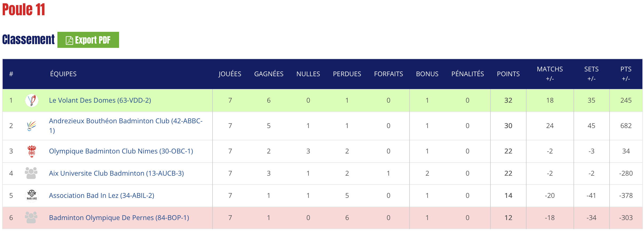The image size is (644, 231).
Task: Click the Le Volant Des Domes team logo
Action: tap(32, 101)
